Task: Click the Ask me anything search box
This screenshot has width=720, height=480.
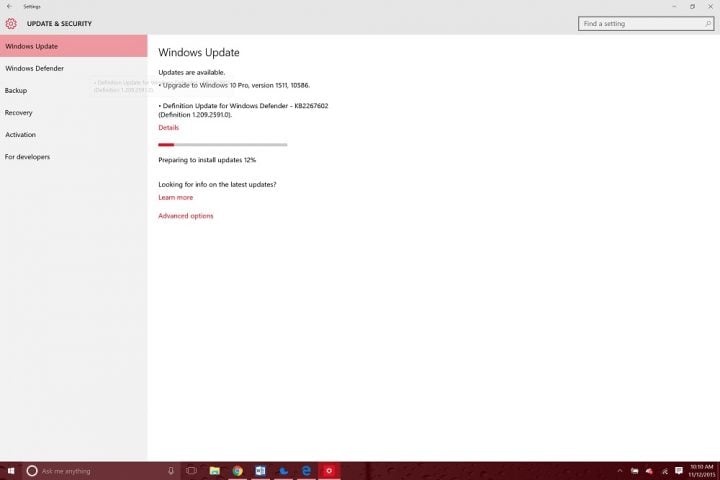Action: [x=101, y=471]
